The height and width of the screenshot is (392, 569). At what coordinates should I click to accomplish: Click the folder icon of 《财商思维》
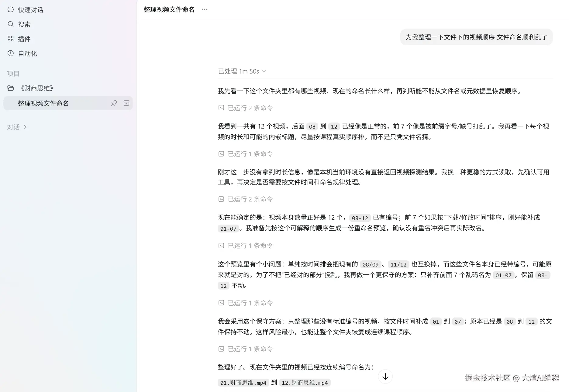(x=11, y=88)
